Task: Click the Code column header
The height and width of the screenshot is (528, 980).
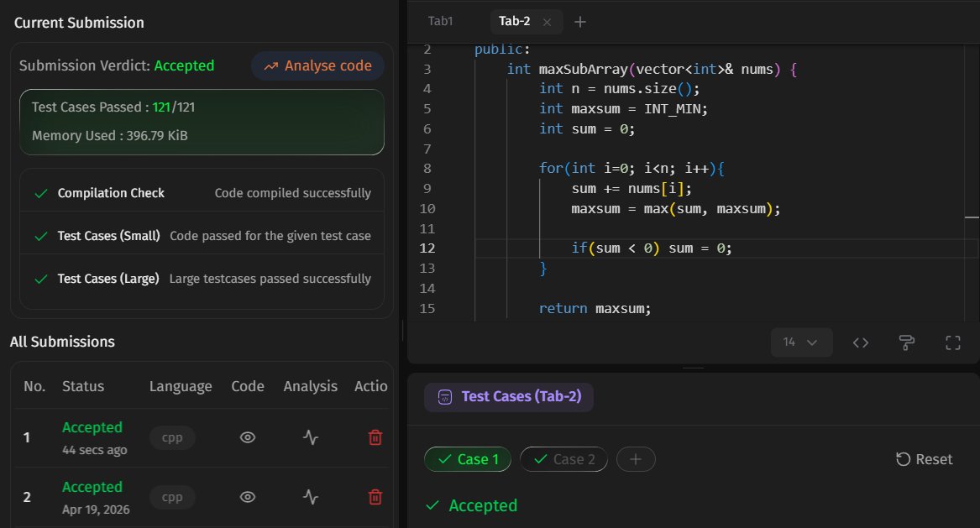Action: pos(248,386)
